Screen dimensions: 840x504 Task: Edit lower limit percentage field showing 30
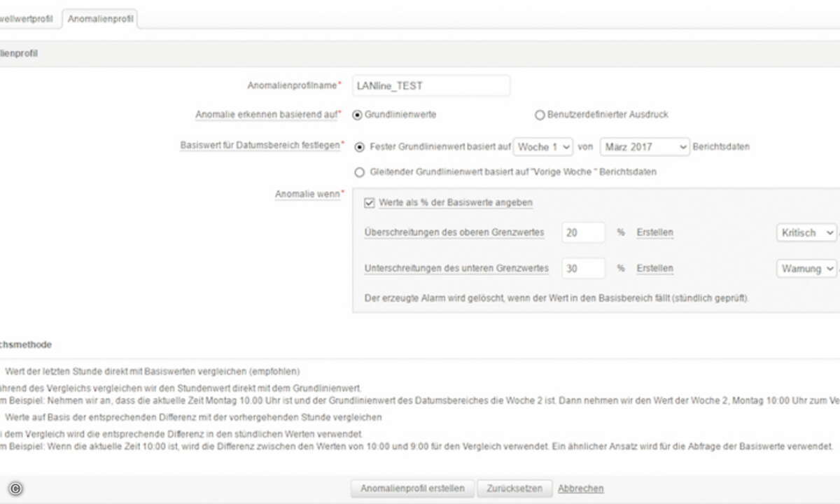click(583, 268)
